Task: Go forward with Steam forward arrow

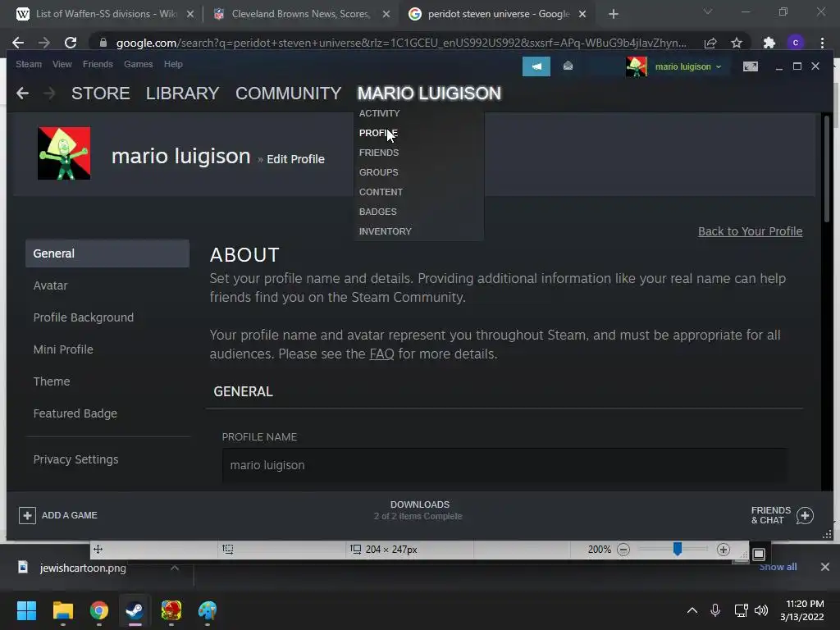Action: [x=49, y=94]
